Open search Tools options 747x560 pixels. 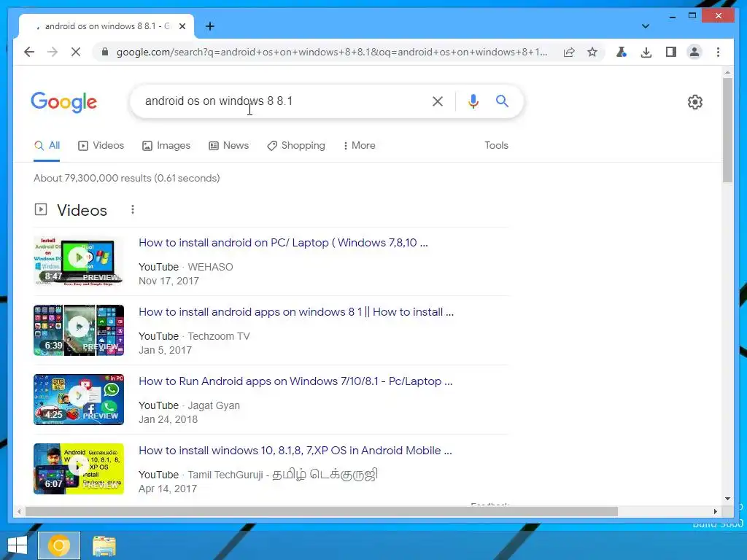496,146
